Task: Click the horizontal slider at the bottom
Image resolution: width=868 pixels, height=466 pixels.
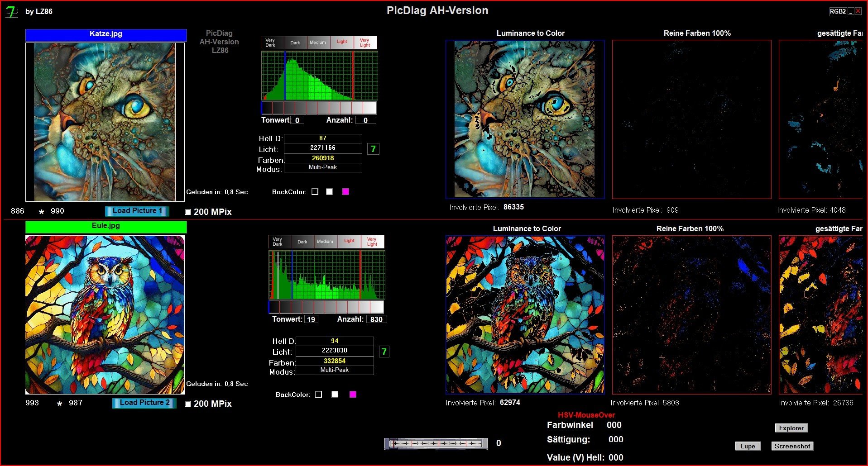Action: pyautogui.click(x=436, y=443)
